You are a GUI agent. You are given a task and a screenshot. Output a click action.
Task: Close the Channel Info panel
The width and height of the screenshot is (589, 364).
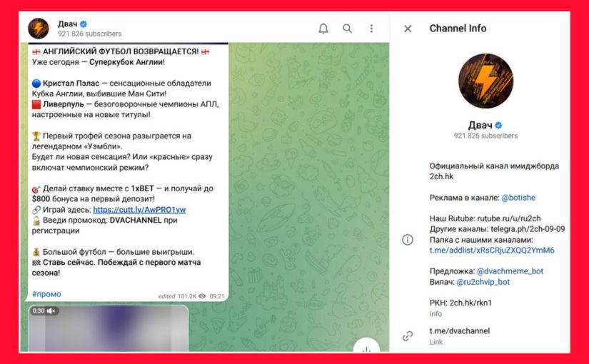coord(408,29)
